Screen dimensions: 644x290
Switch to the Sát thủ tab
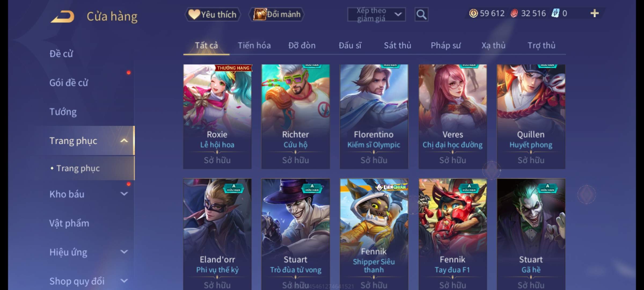click(x=397, y=45)
